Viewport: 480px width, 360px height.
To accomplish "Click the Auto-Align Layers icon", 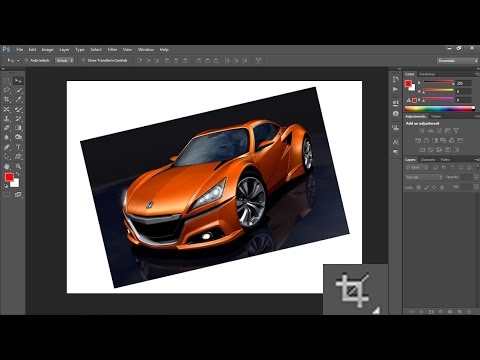I will [x=259, y=60].
